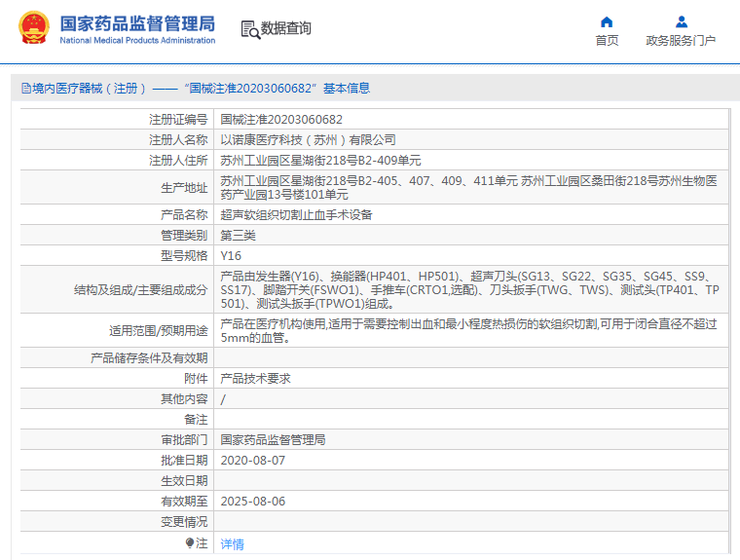Click the 首页 home icon

coord(607,22)
